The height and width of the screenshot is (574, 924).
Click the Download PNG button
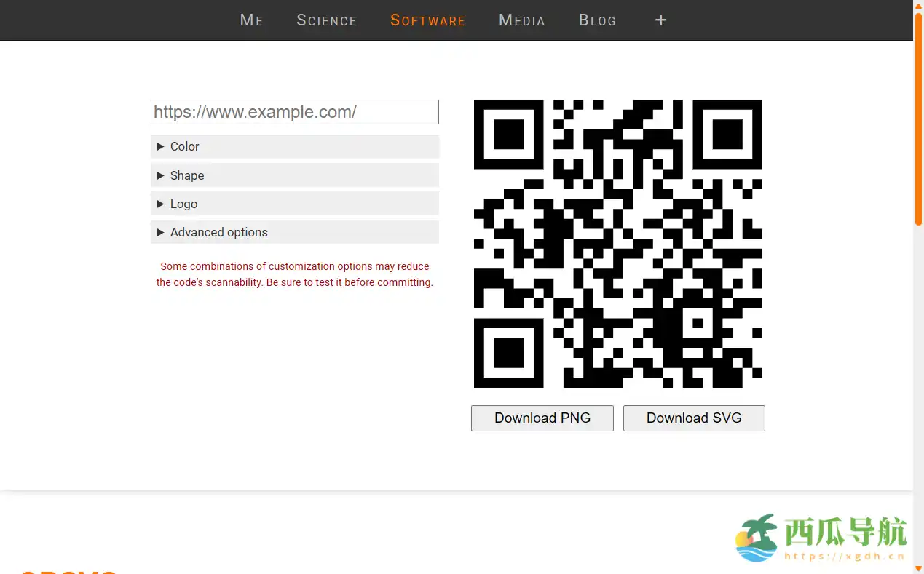pos(542,418)
